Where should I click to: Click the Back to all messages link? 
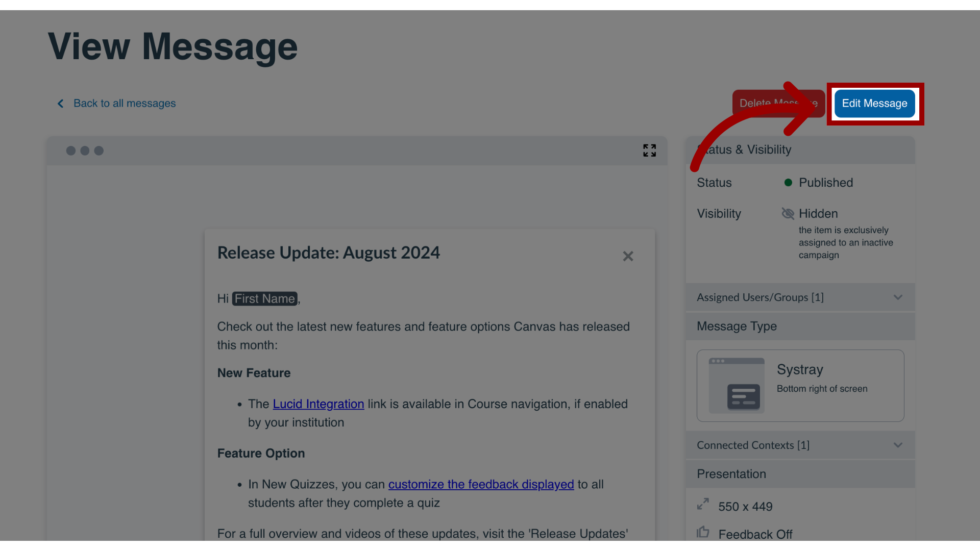point(125,104)
